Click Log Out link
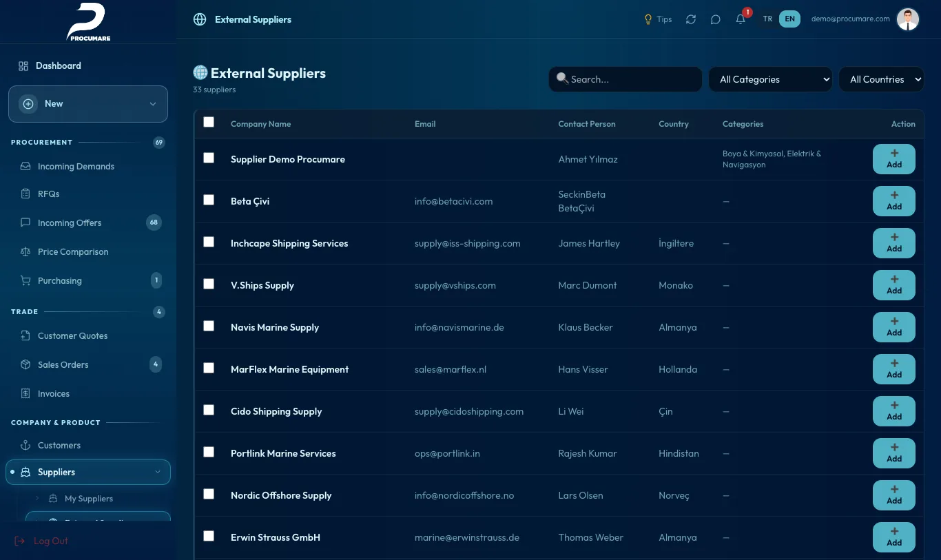941x560 pixels. (41, 541)
